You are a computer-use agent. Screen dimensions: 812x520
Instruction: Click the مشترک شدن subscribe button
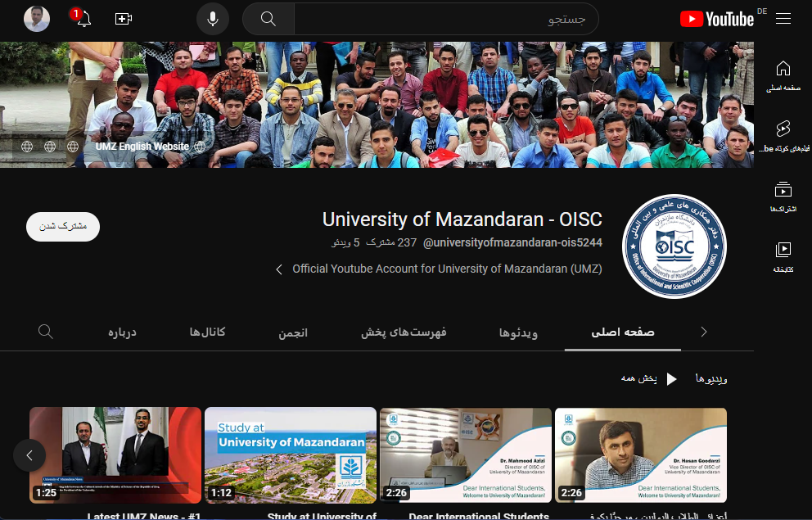pos(62,227)
